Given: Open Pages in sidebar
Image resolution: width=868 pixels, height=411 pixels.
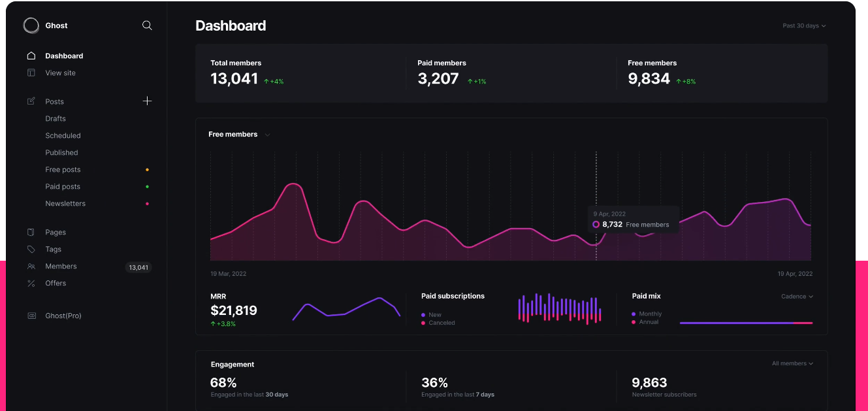Looking at the screenshot, I should point(56,232).
